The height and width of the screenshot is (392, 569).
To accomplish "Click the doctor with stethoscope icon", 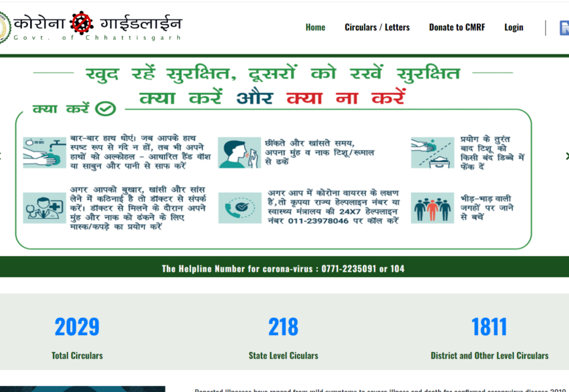I will point(44,208).
